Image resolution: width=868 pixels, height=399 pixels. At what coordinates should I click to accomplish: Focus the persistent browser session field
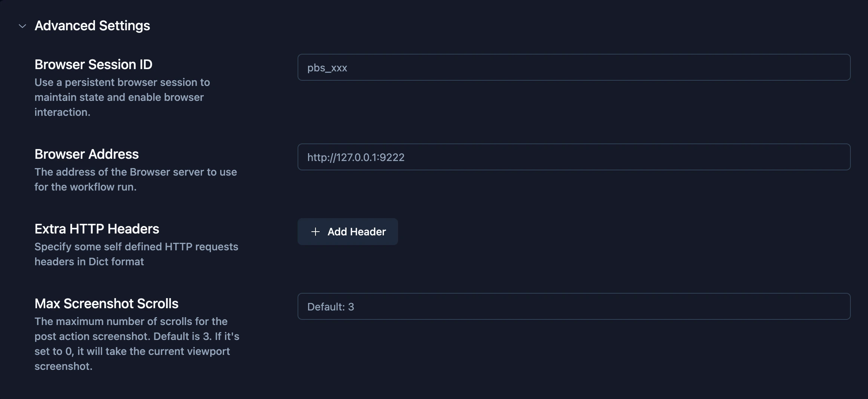(573, 68)
